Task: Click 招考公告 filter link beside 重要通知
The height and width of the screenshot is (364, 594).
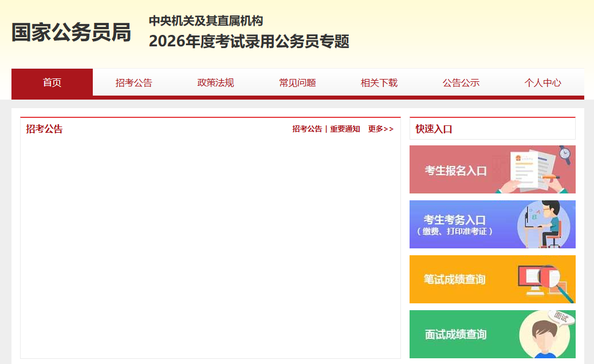Action: coord(307,129)
